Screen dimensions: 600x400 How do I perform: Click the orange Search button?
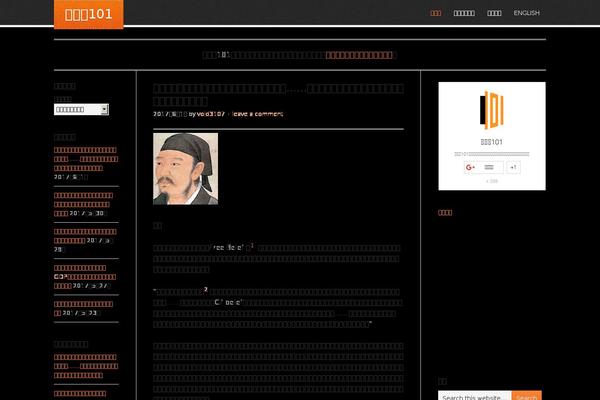pos(527,396)
